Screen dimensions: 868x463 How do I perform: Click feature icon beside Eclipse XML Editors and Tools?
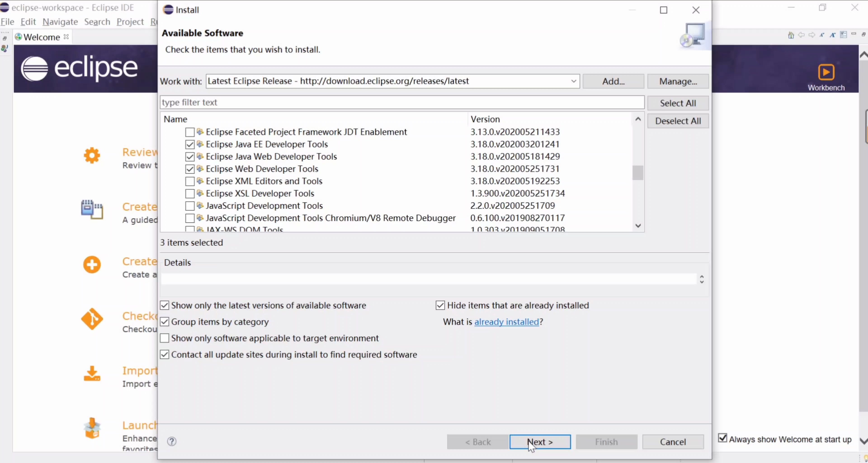pos(200,181)
